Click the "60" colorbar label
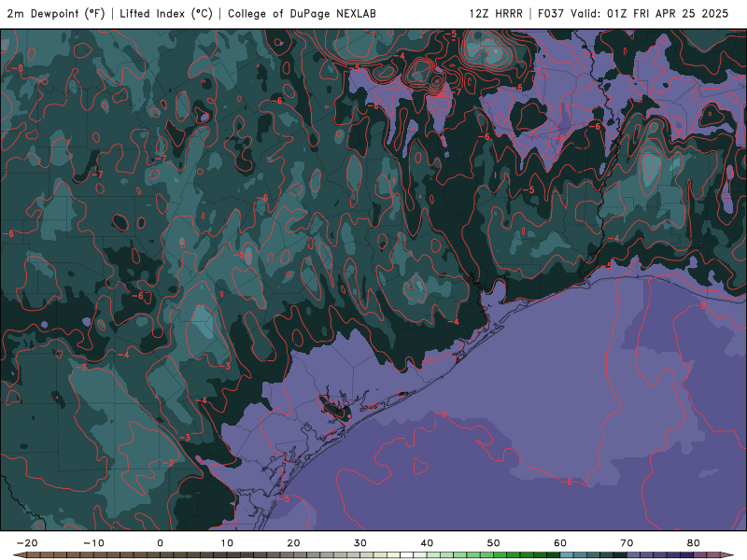 (x=560, y=543)
